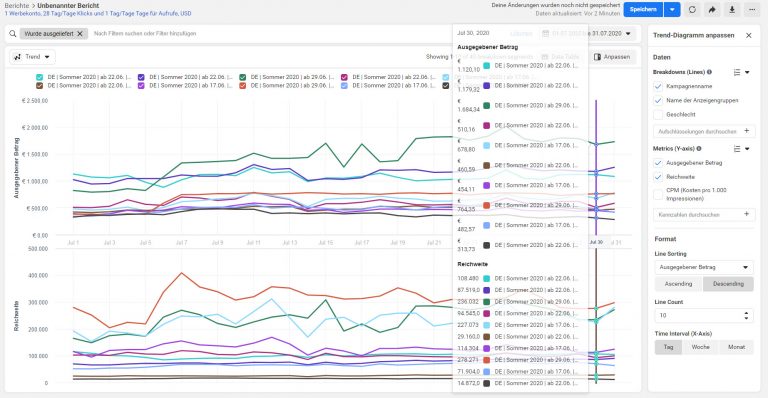This screenshot has height=398, width=768.
Task: Enable the CPM metric checkbox
Action: click(658, 194)
